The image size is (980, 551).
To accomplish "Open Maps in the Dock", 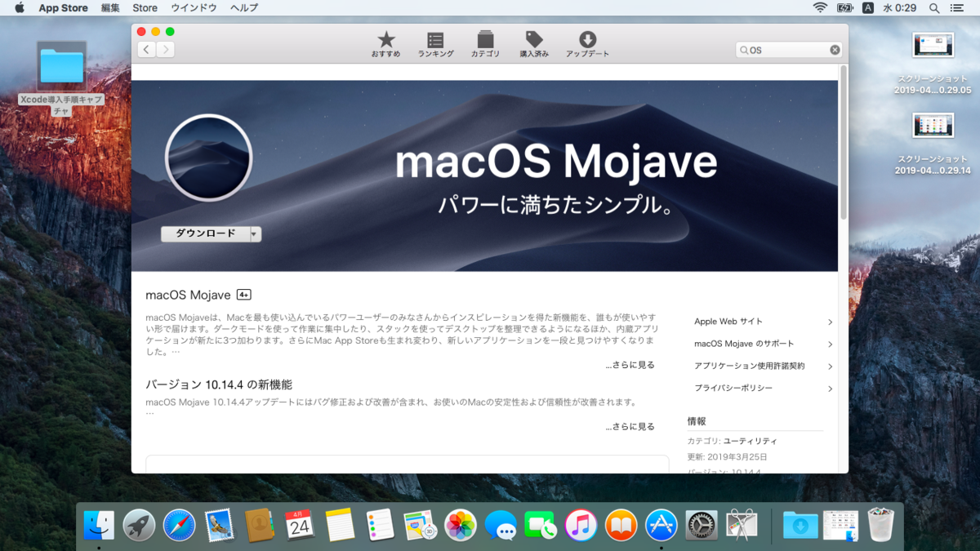I will (420, 525).
